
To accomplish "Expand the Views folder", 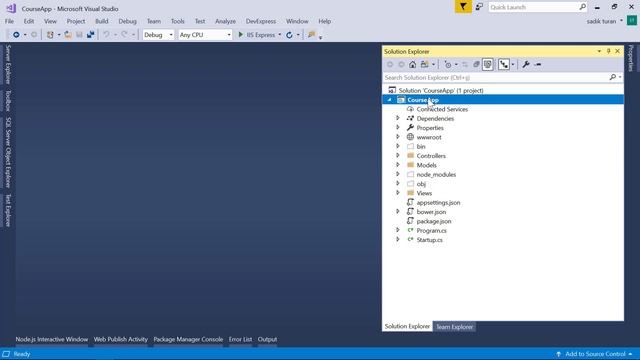I will point(398,193).
